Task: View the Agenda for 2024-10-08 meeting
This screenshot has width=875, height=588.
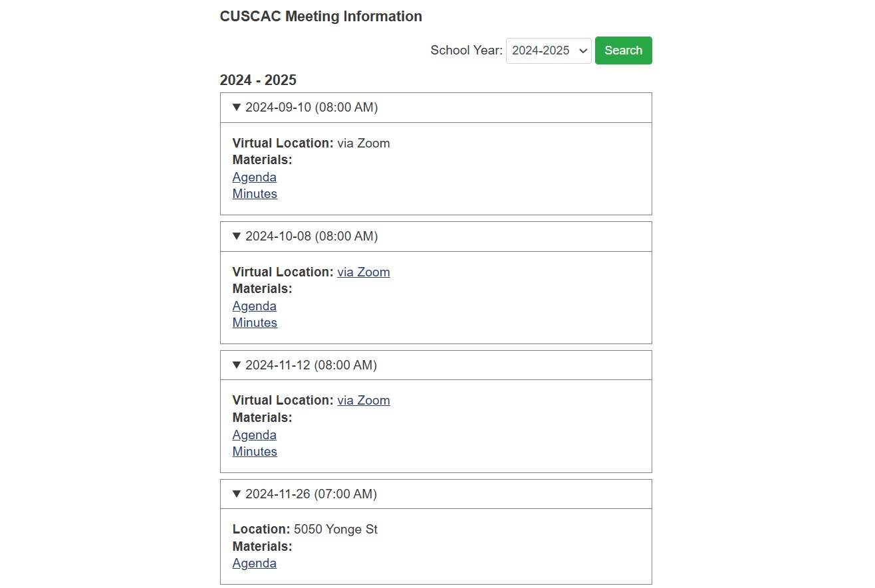Action: point(254,306)
